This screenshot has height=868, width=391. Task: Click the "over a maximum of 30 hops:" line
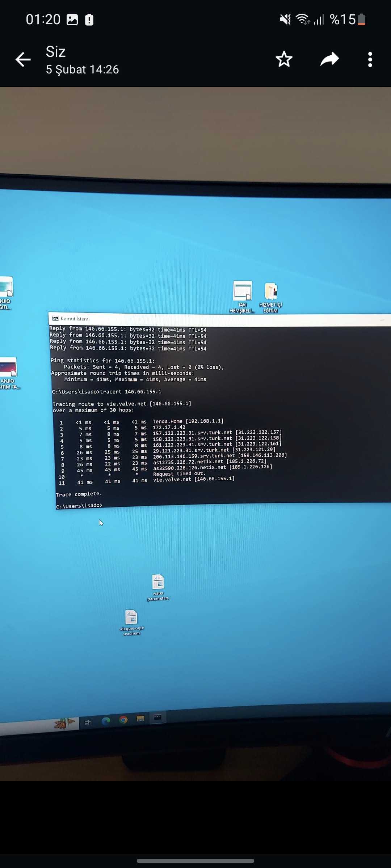[93, 410]
